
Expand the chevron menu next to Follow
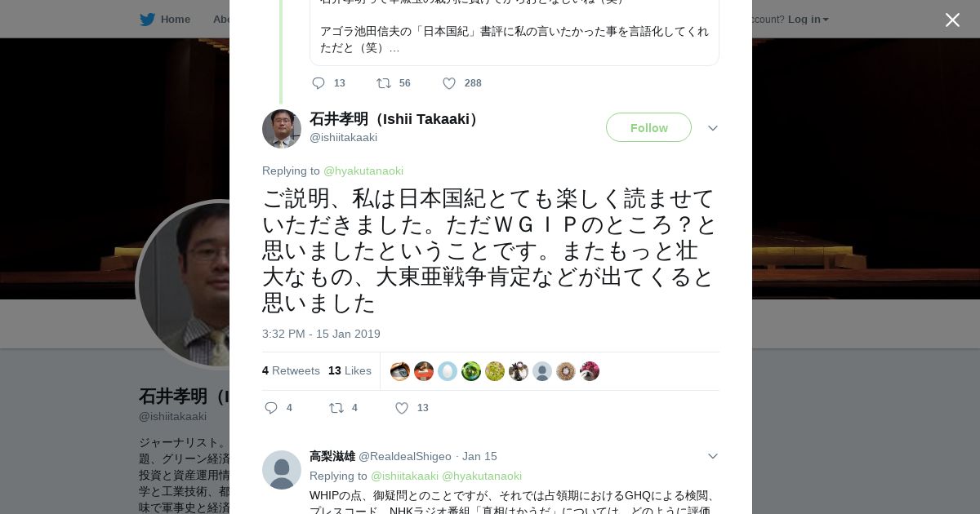click(713, 128)
